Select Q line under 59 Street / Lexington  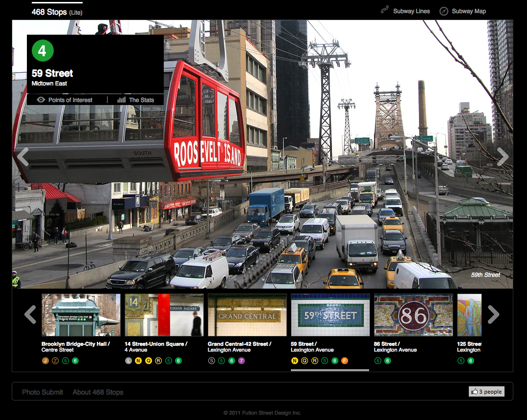pyautogui.click(x=305, y=360)
